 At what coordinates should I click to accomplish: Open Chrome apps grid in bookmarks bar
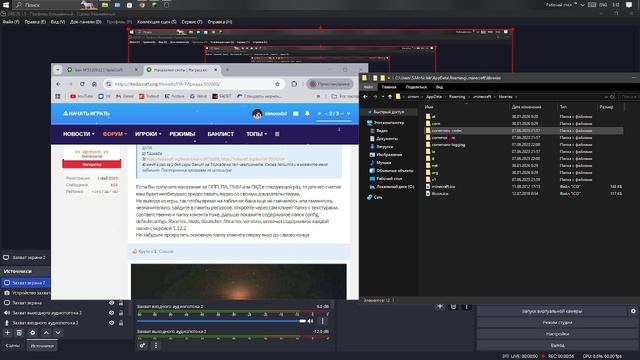(58, 96)
